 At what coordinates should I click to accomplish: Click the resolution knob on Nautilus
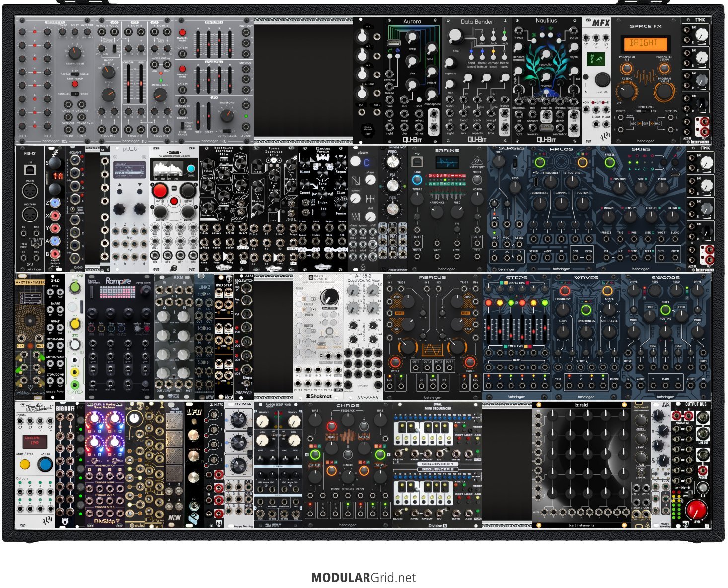click(546, 54)
